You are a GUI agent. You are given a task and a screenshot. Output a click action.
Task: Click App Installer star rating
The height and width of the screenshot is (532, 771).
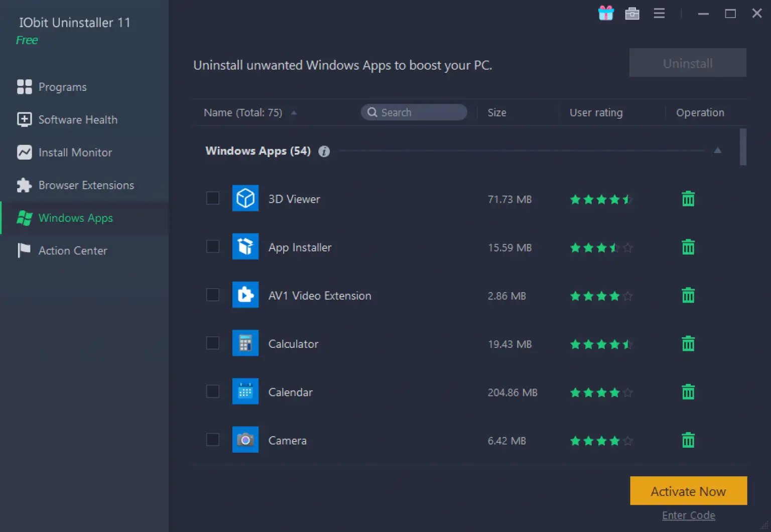pos(601,247)
